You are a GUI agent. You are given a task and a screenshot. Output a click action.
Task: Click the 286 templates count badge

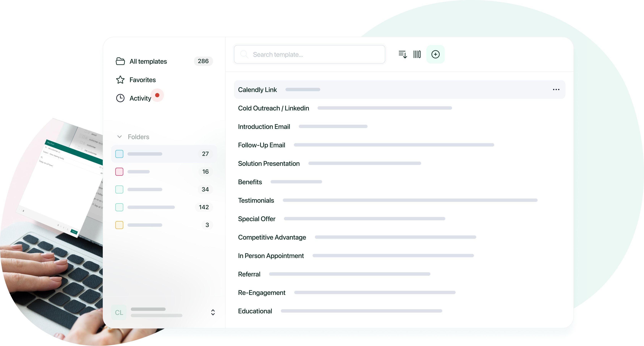[203, 61]
